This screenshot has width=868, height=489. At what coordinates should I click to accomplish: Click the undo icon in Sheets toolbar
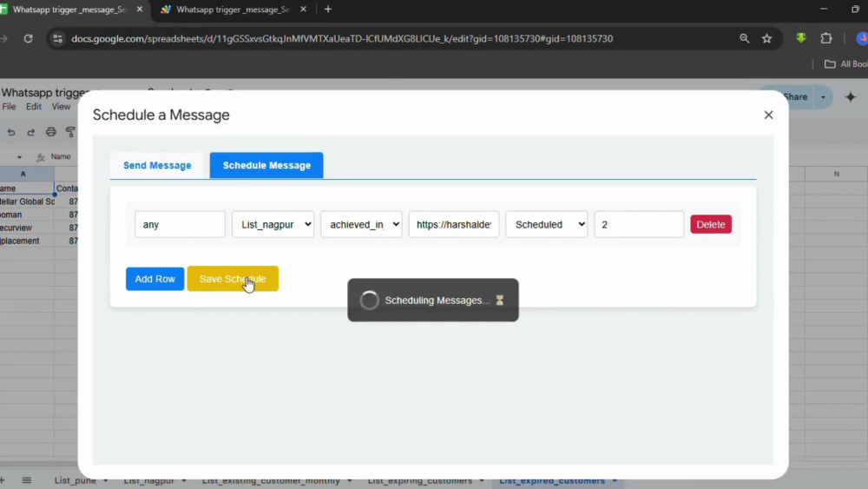click(11, 132)
